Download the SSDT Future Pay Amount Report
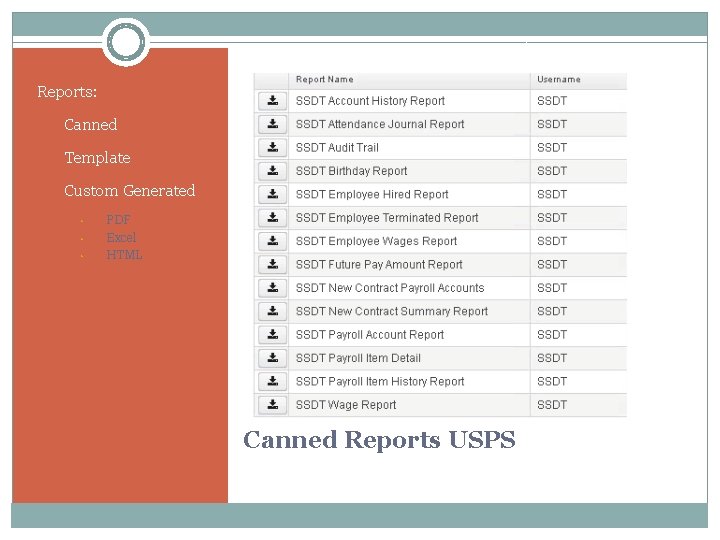 click(x=272, y=264)
